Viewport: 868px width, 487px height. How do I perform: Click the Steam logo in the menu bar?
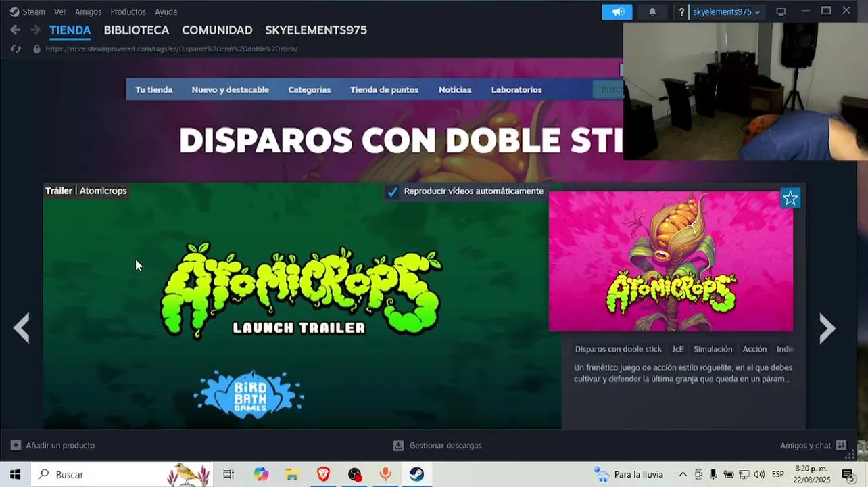14,11
